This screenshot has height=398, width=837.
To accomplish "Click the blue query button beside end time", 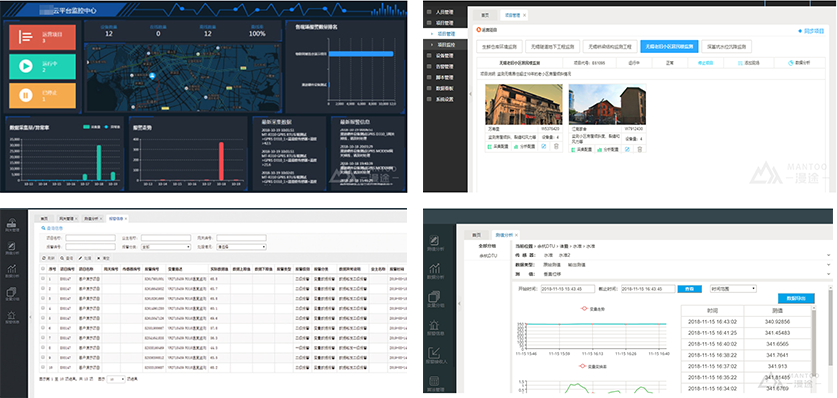I will click(689, 289).
